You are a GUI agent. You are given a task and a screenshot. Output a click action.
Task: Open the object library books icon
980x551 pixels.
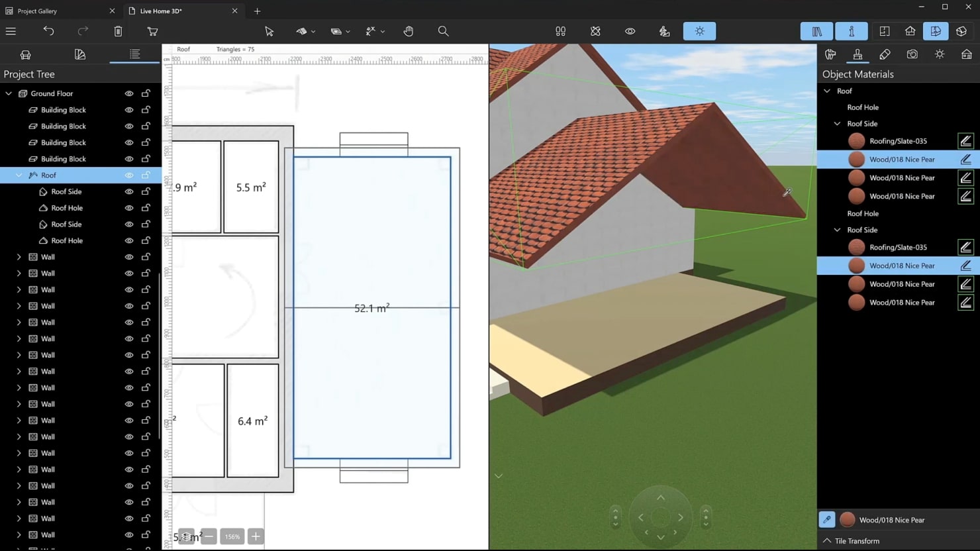pyautogui.click(x=816, y=31)
